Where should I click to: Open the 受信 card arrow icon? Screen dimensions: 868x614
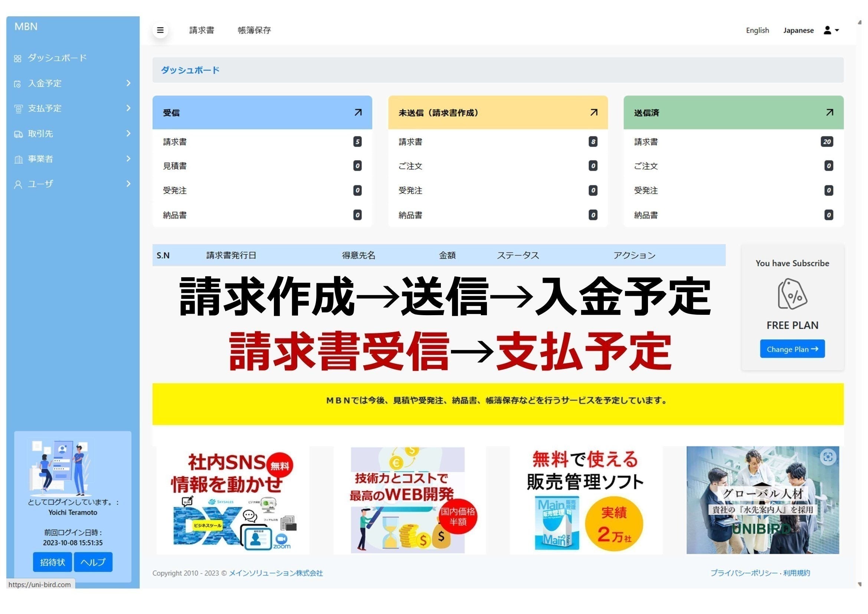pyautogui.click(x=358, y=112)
